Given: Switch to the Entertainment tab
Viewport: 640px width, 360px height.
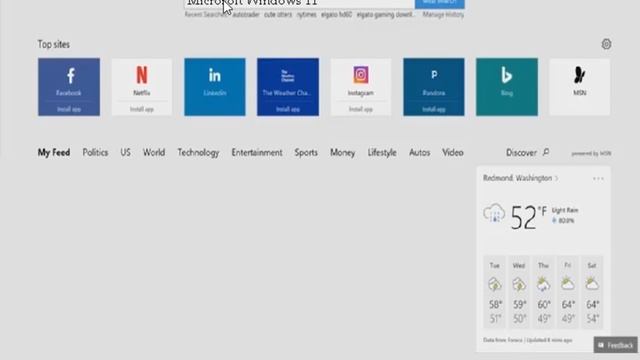Looking at the screenshot, I should pyautogui.click(x=257, y=153).
